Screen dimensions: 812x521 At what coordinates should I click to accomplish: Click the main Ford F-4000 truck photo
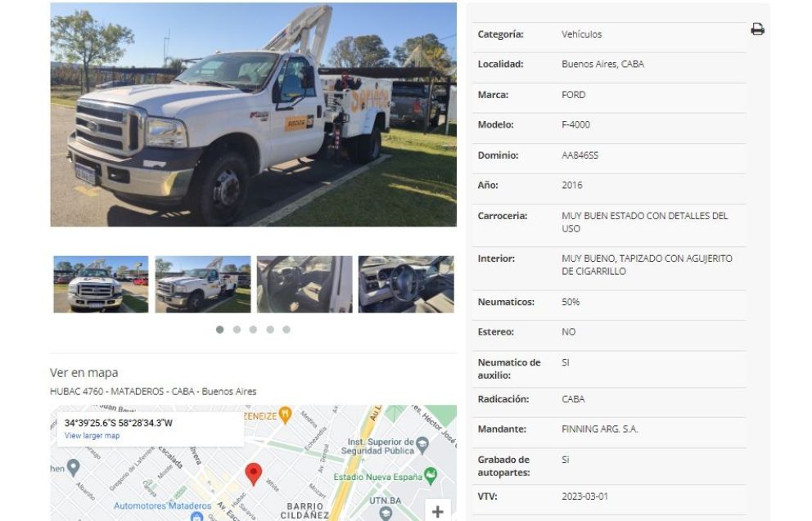253,115
